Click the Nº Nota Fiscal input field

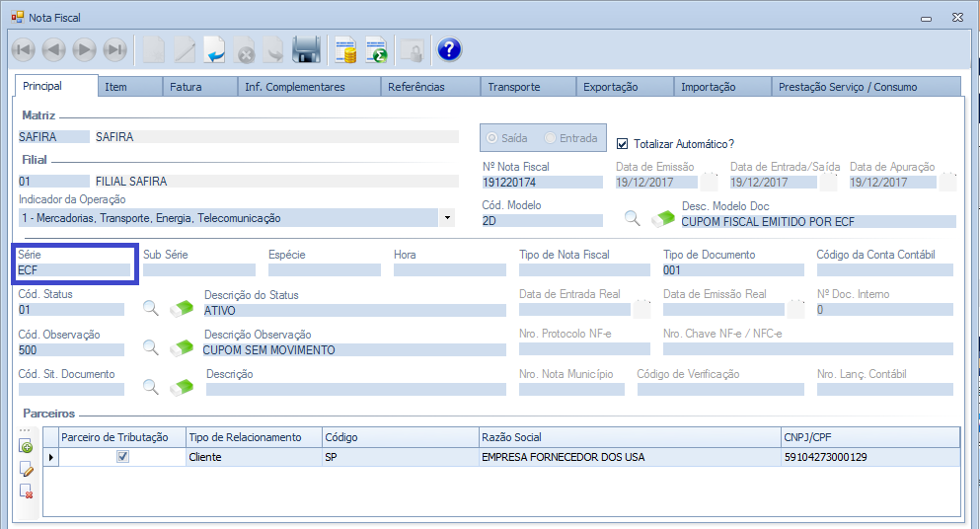pos(542,183)
